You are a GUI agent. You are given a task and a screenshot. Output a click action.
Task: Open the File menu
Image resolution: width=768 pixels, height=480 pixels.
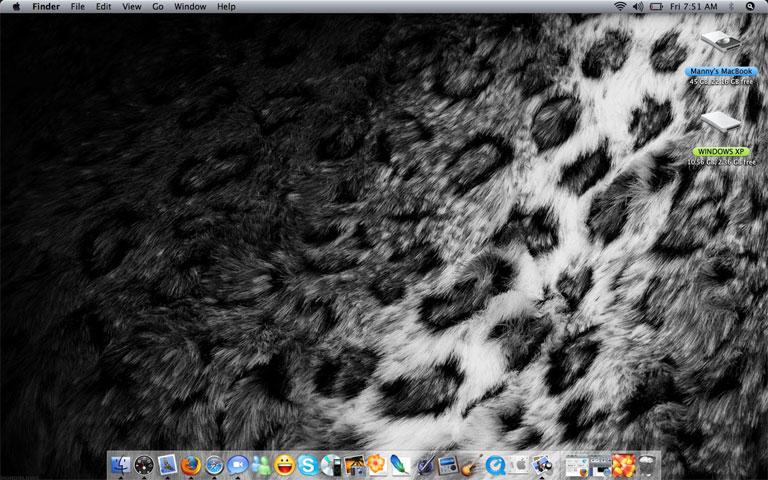[77, 7]
